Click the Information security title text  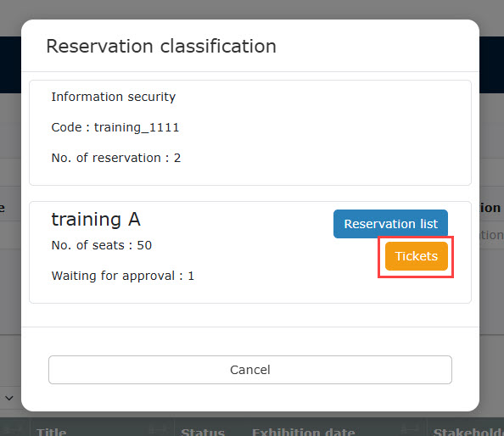pos(114,97)
